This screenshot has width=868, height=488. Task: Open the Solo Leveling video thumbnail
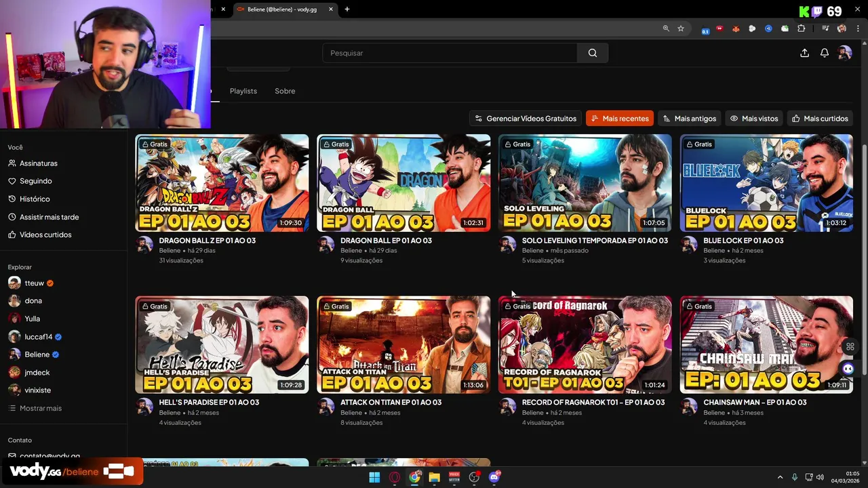pos(585,183)
